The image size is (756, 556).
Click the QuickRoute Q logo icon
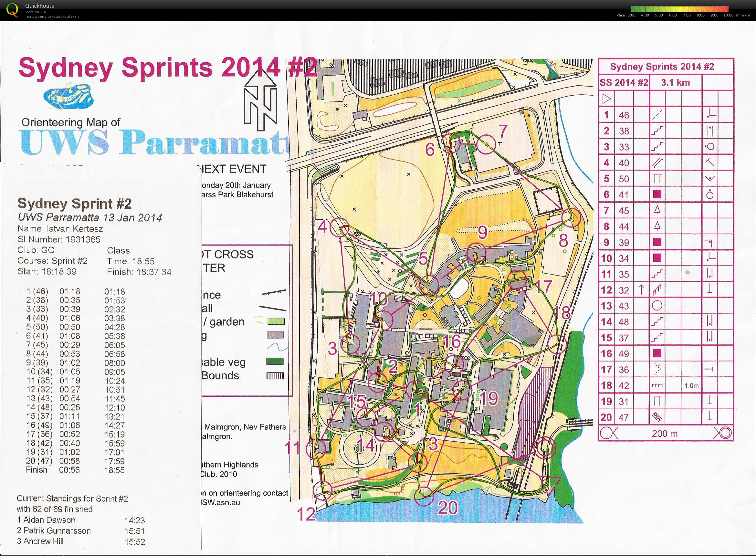point(13,9)
